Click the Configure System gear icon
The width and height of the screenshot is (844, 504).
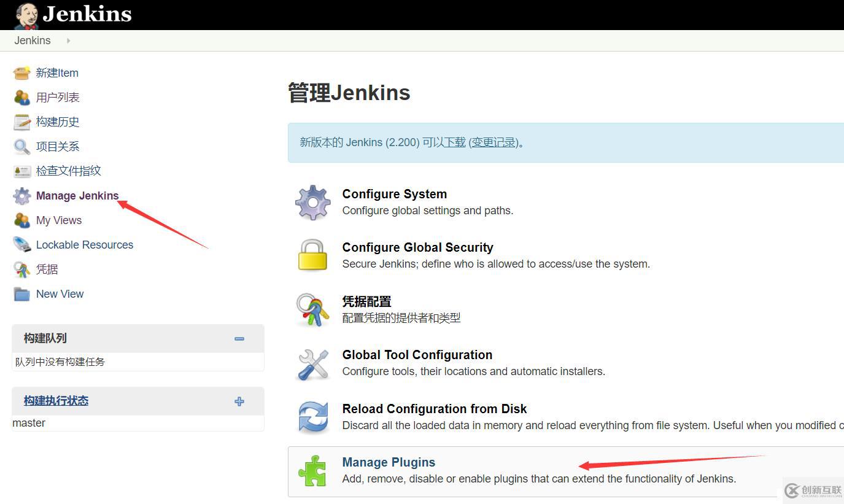tap(313, 203)
